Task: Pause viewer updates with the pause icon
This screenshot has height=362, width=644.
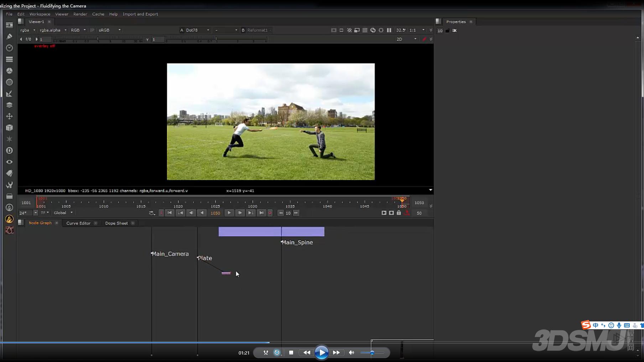Action: 389,30
